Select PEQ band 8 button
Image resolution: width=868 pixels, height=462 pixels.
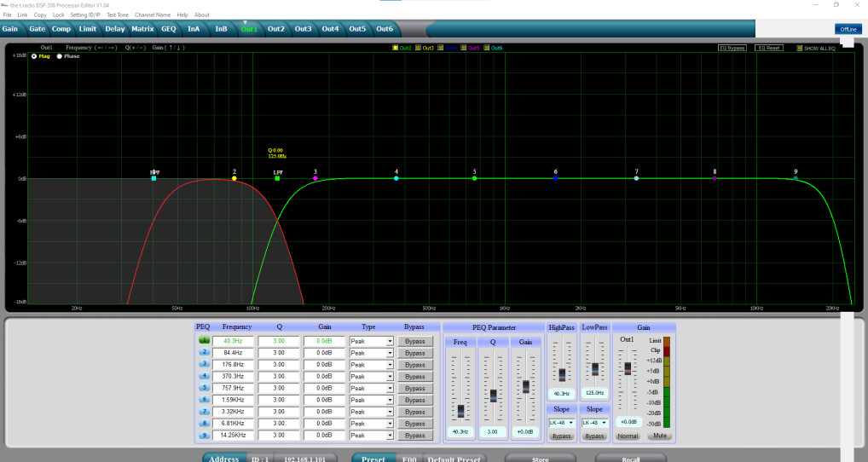coord(204,424)
